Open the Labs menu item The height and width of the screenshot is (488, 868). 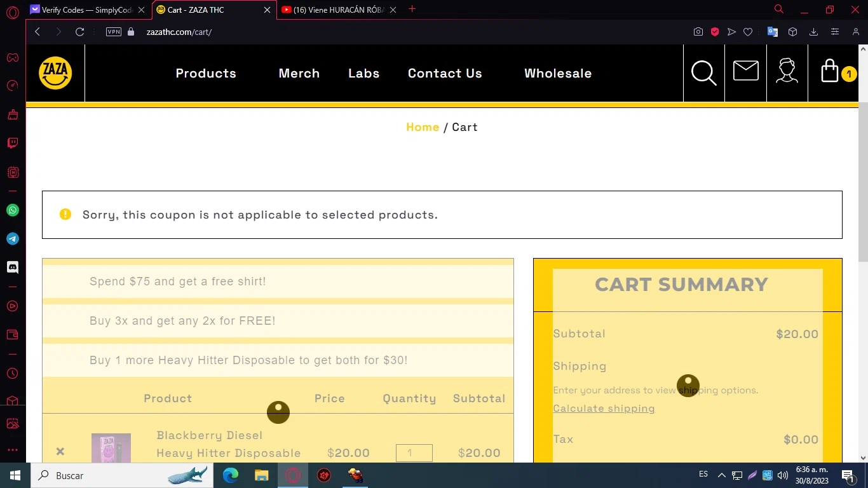[x=364, y=73]
